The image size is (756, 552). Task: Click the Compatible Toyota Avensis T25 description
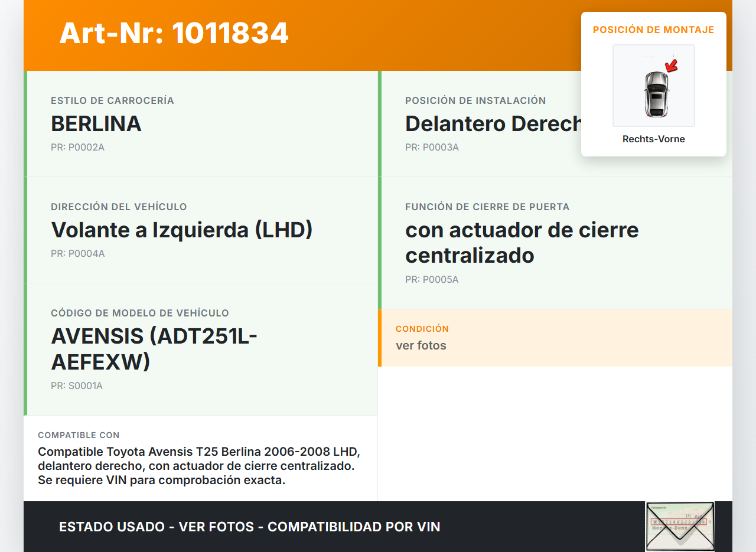click(x=199, y=466)
